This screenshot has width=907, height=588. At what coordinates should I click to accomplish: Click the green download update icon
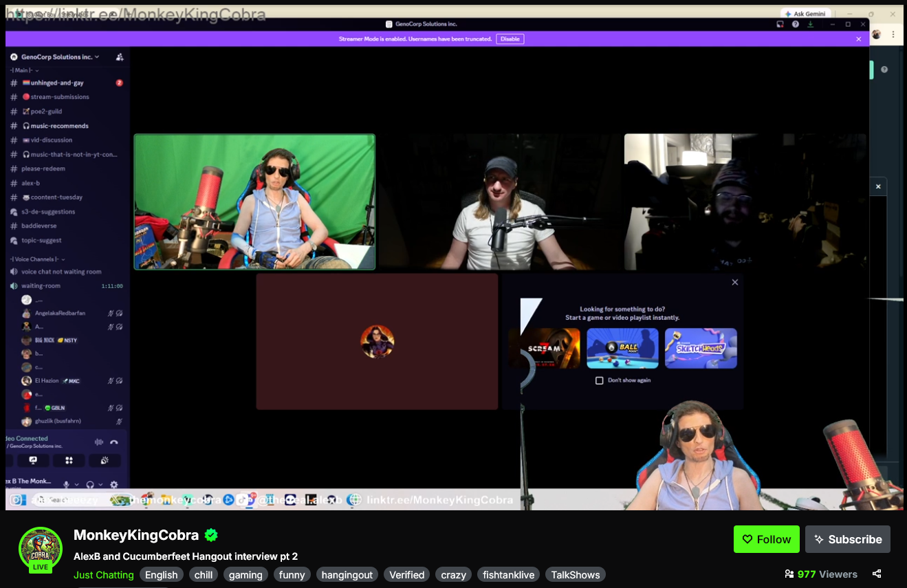point(811,24)
